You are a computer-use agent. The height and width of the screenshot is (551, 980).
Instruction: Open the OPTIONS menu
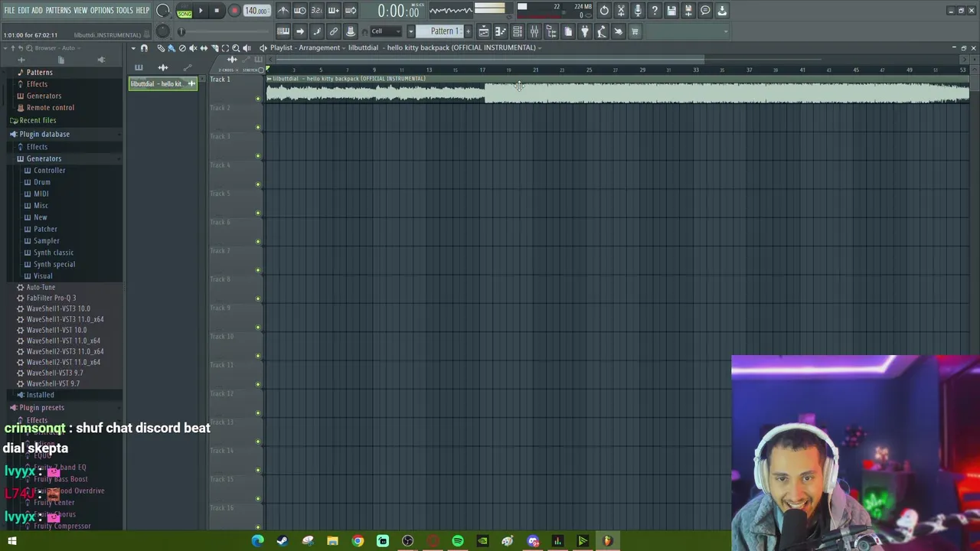102,11
